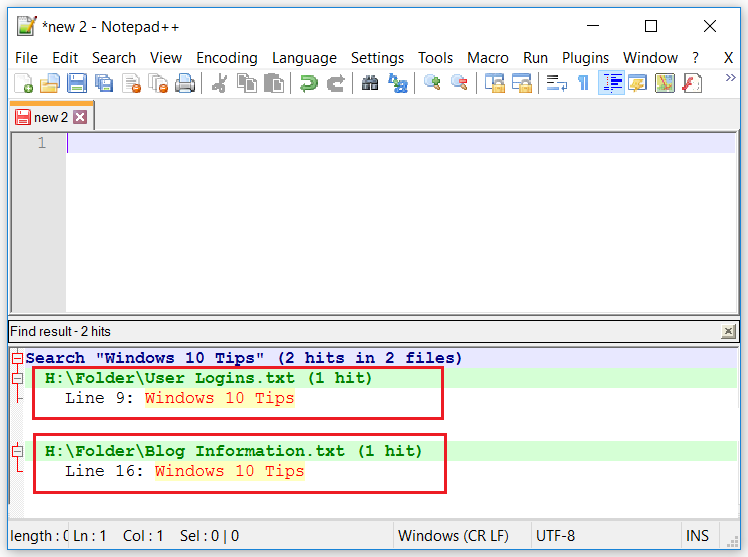Toggle the Word wrap icon
The height and width of the screenshot is (557, 748).
(556, 83)
